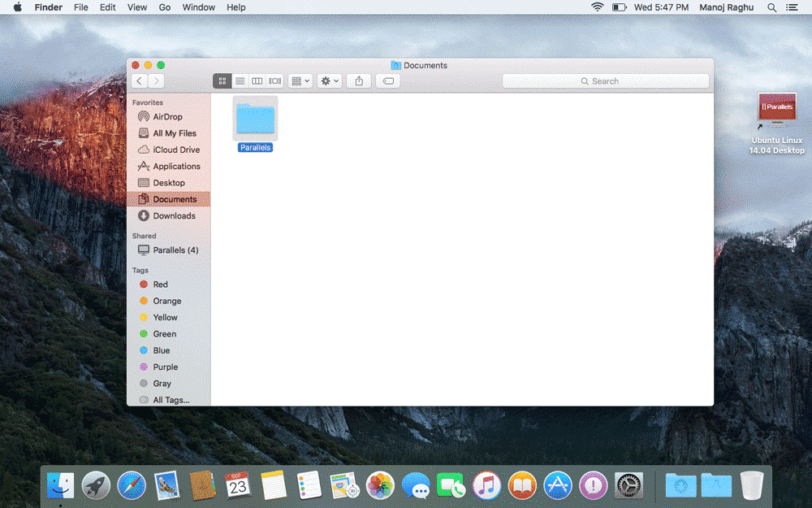Viewport: 812px width, 508px height.
Task: Toggle icon view mode selection
Action: point(222,80)
